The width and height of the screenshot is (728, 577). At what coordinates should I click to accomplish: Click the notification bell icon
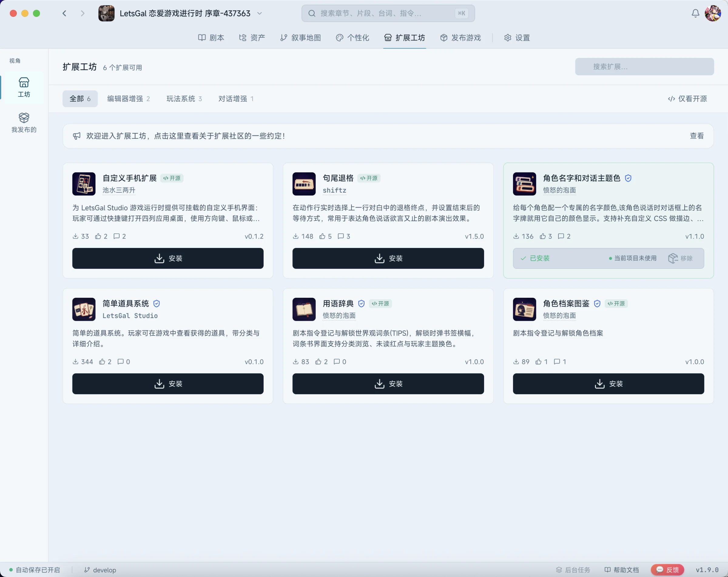695,14
